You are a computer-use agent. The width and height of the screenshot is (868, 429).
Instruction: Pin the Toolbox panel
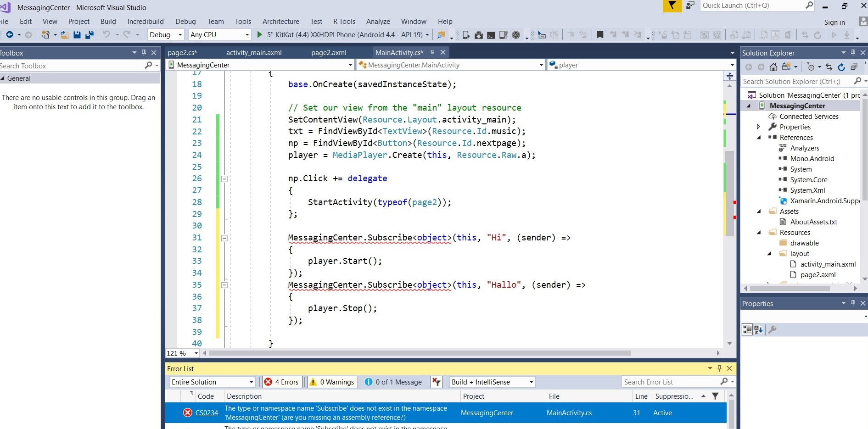coord(144,53)
